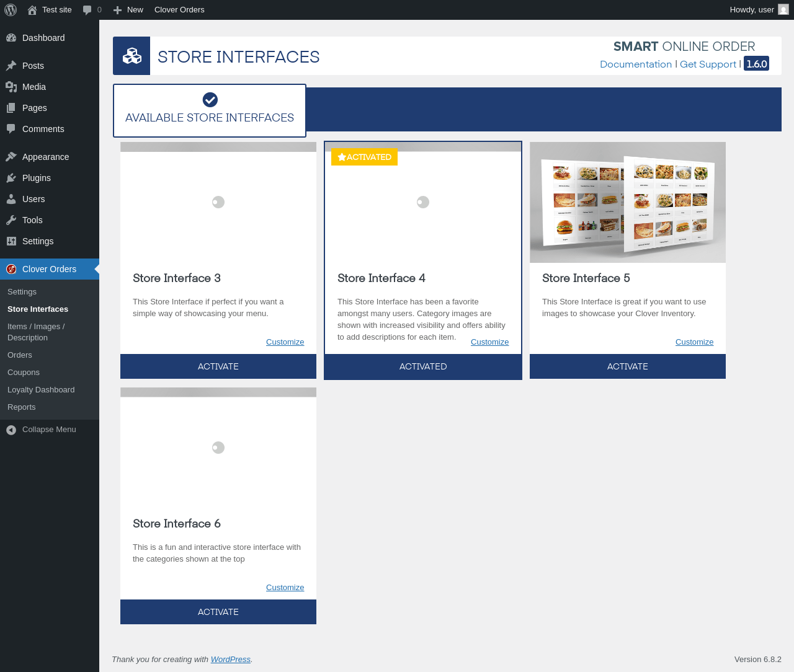The image size is (794, 672).
Task: Open Dashboard menu item
Action: 50,38
